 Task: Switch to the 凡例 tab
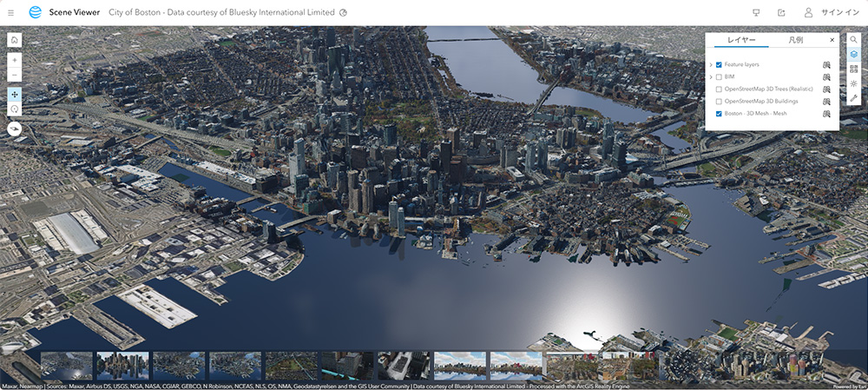click(x=795, y=41)
